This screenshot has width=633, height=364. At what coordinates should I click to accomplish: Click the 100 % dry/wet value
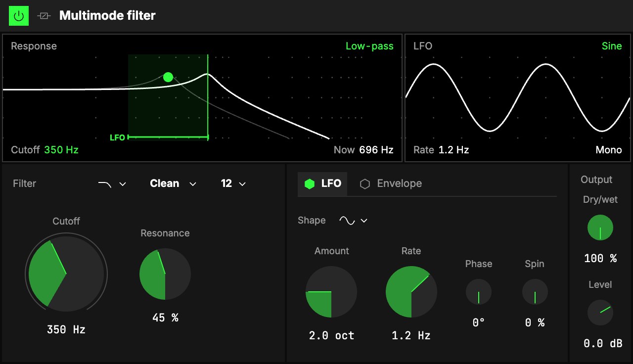click(600, 258)
